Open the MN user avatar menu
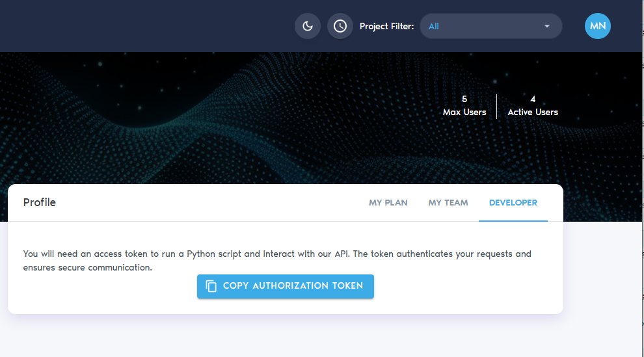Screen dimensions: 644x357 598,26
